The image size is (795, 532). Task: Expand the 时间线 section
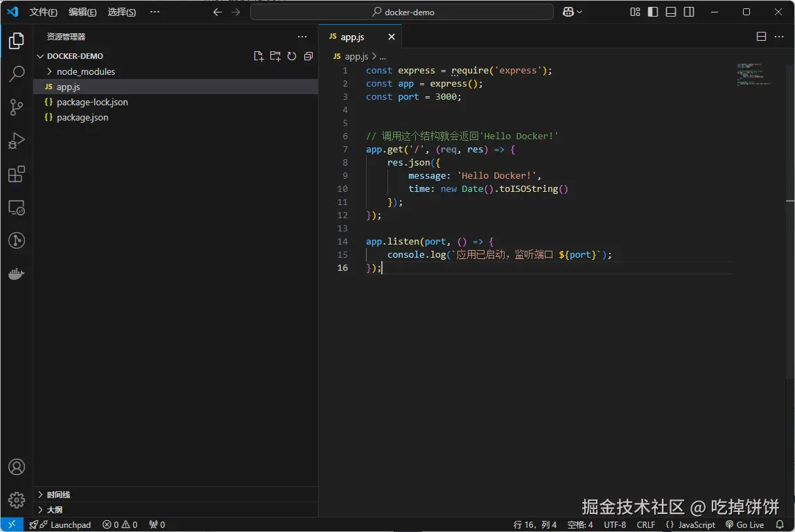click(x=58, y=495)
